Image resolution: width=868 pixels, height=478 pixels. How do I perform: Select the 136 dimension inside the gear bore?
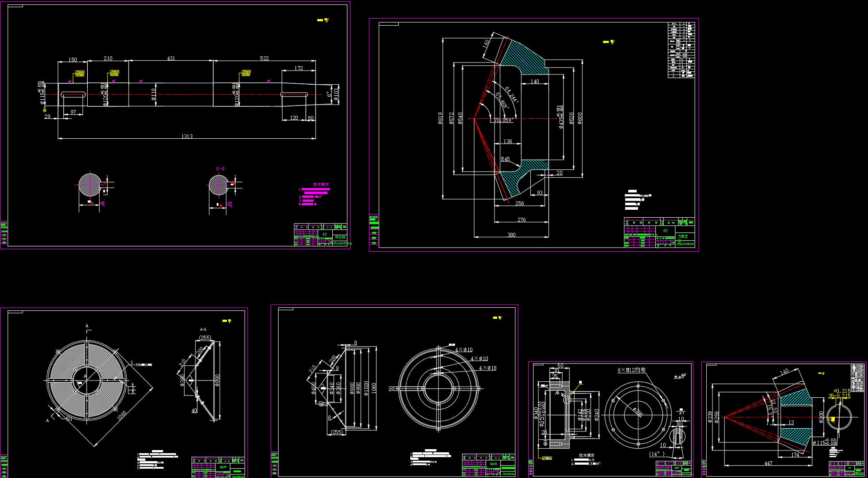tap(508, 142)
